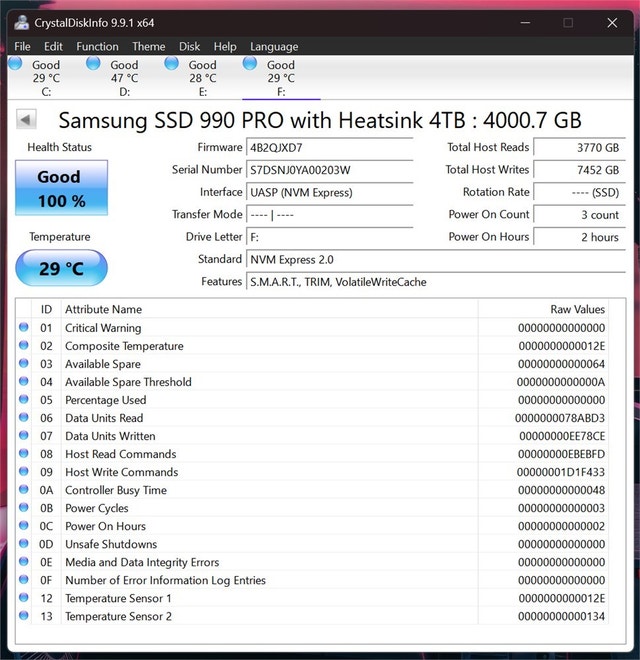The image size is (640, 660).
Task: Click the Firmware field 4B2QJXD7
Action: tap(329, 148)
